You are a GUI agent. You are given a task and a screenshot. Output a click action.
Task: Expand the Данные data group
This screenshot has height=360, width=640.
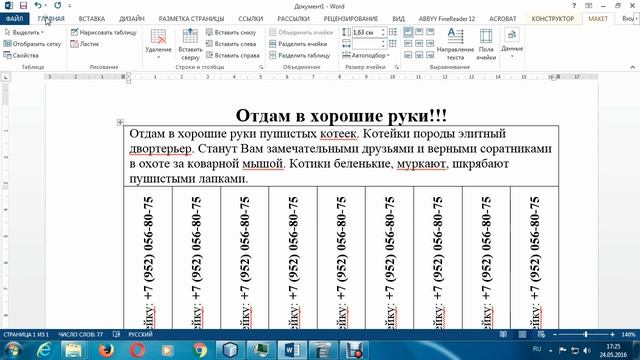pos(512,43)
